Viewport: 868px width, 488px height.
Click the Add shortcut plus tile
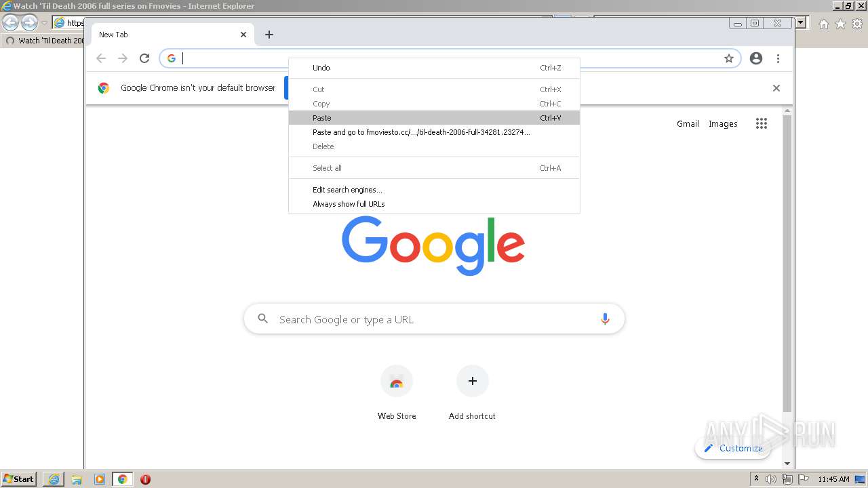pyautogui.click(x=473, y=381)
